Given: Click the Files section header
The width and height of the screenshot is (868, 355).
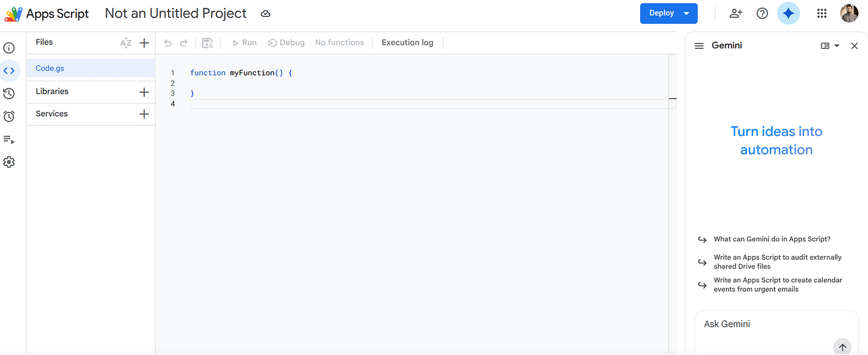Looking at the screenshot, I should click(44, 42).
